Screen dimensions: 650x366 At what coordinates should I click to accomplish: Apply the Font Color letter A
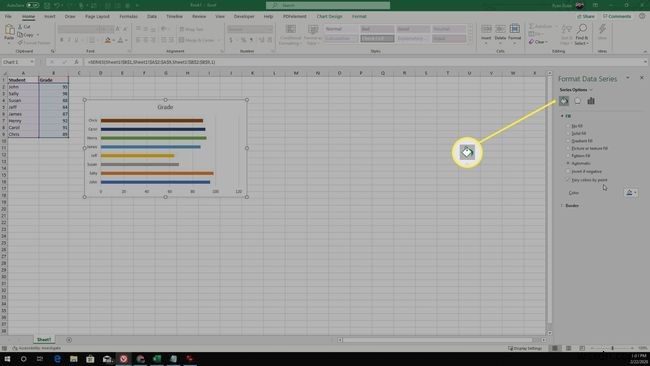[x=121, y=40]
